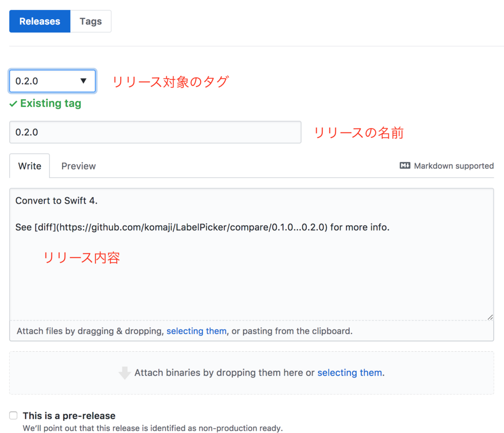
Task: Click the 'selecting them' link for attaching files
Action: (196, 331)
